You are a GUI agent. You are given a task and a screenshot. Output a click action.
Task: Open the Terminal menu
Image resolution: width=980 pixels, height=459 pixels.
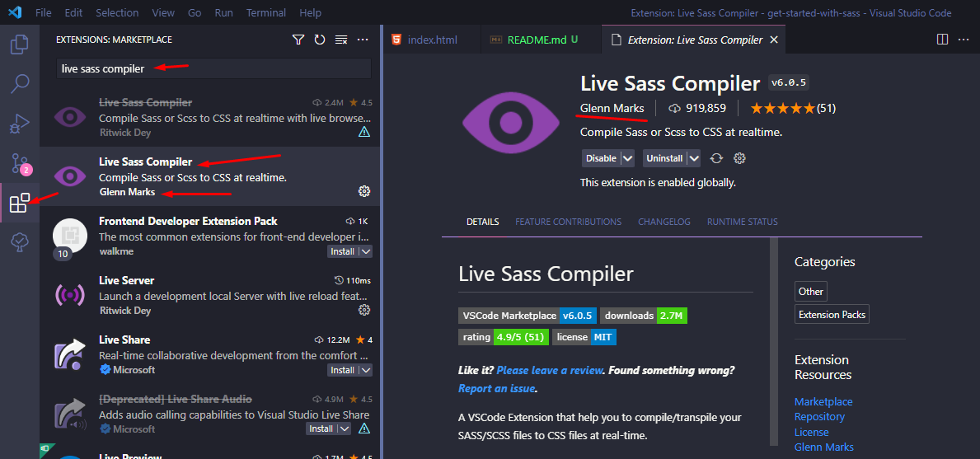[268, 12]
